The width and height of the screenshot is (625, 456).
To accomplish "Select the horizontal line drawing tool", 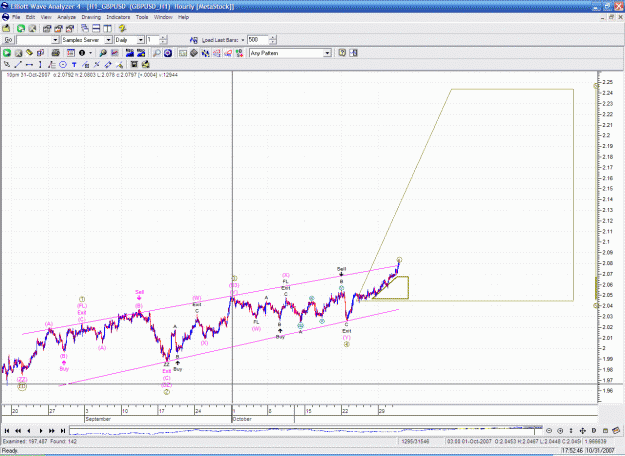I will [x=29, y=65].
